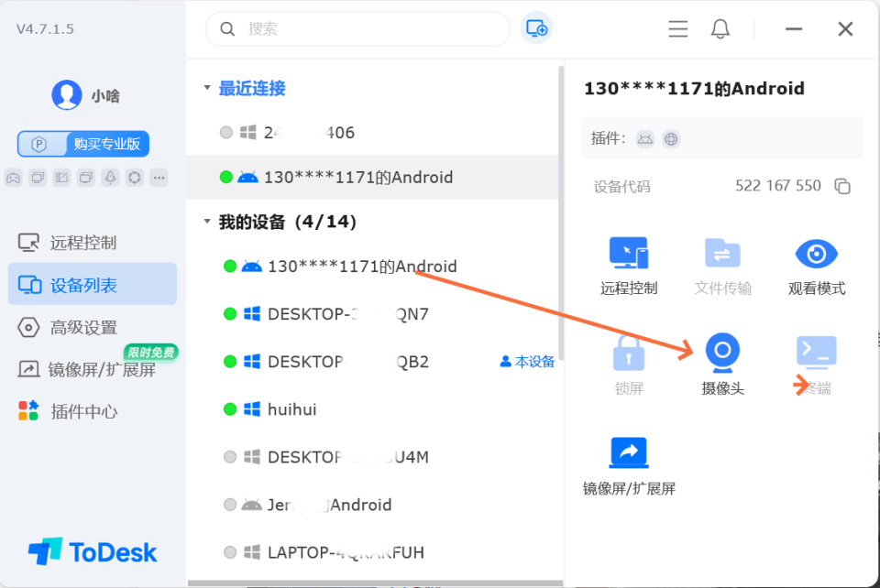Click version text V4.7.1.5

[45, 28]
